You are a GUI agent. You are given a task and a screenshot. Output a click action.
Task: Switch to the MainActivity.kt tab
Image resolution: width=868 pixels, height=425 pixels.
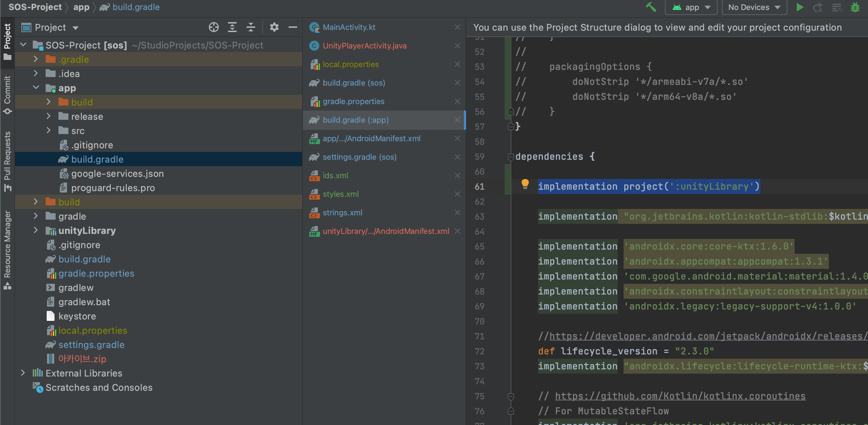click(349, 27)
